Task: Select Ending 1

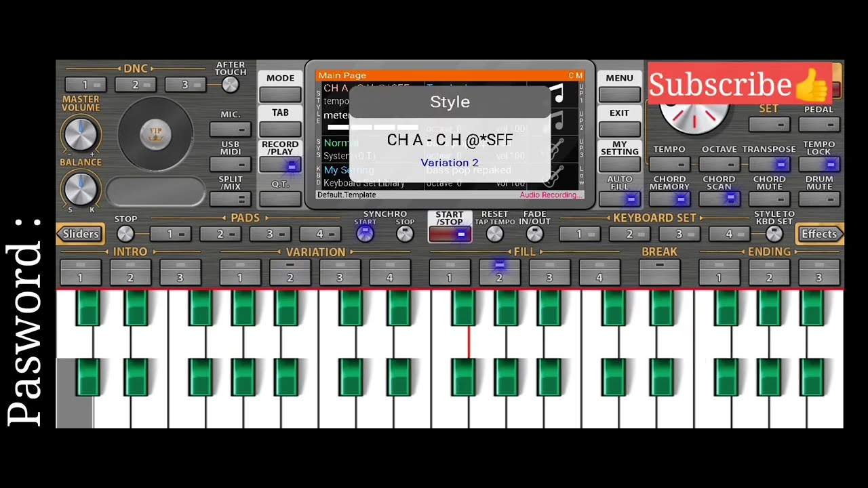Action: (x=719, y=272)
